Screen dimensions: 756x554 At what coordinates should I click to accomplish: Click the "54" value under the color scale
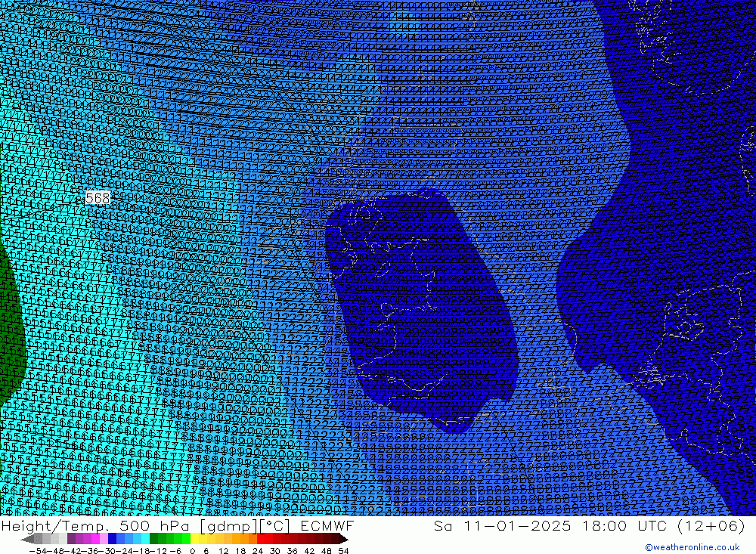pyautogui.click(x=343, y=551)
